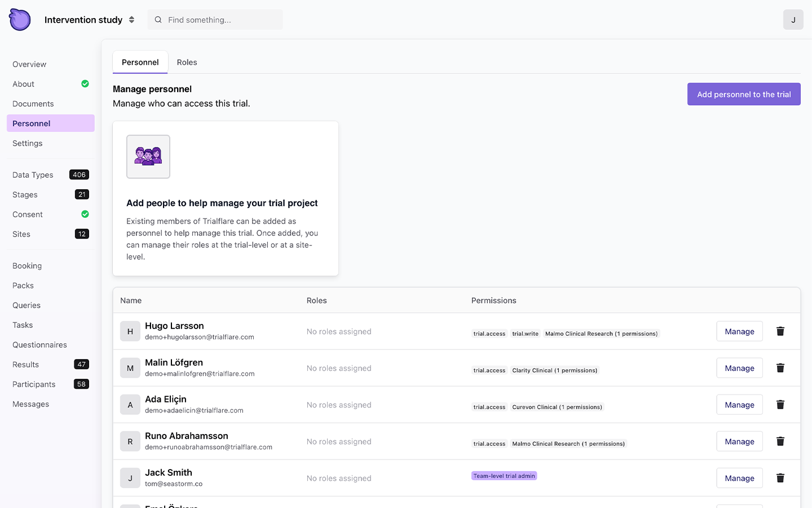Click Manage for Ada Eliçin

(739, 405)
